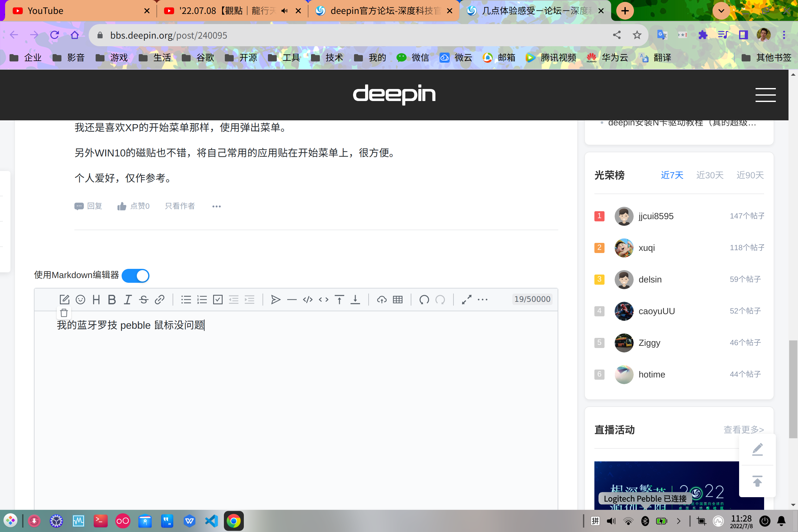The image size is (798, 532).
Task: Insert a hyperlink in the reply
Action: (160, 300)
